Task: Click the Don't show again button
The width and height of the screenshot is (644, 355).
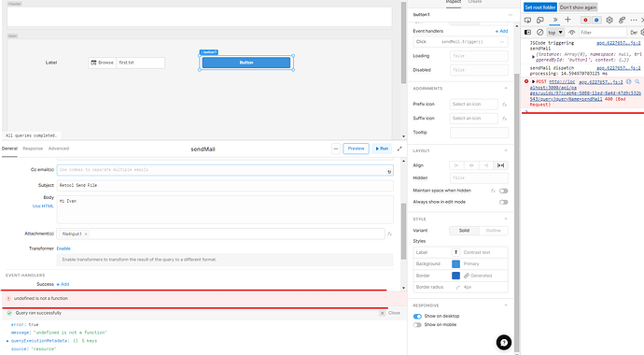Action: 578,7
